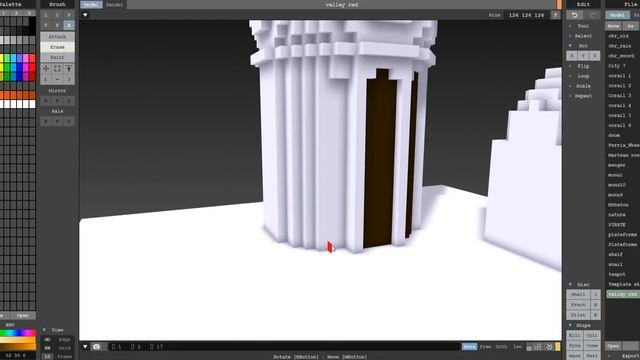This screenshot has width=640, height=360.
Task: Select Model tab in File panel
Action: pyautogui.click(x=617, y=15)
